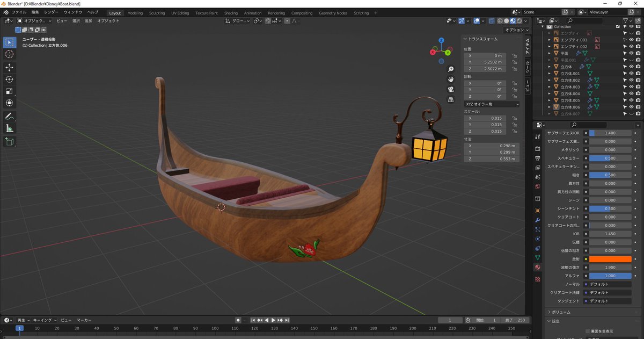Switch to the Sculpting workspace tab
Viewport: 644px width, 339px height.
click(157, 13)
